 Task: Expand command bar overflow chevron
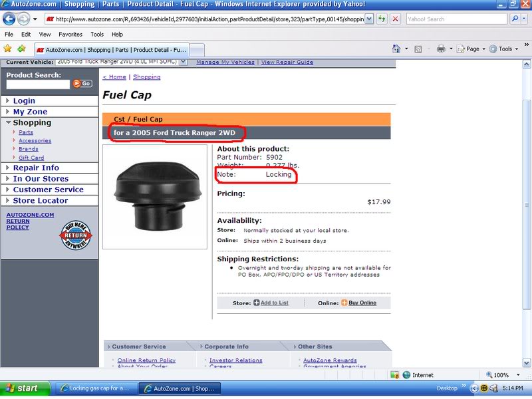pyautogui.click(x=526, y=45)
